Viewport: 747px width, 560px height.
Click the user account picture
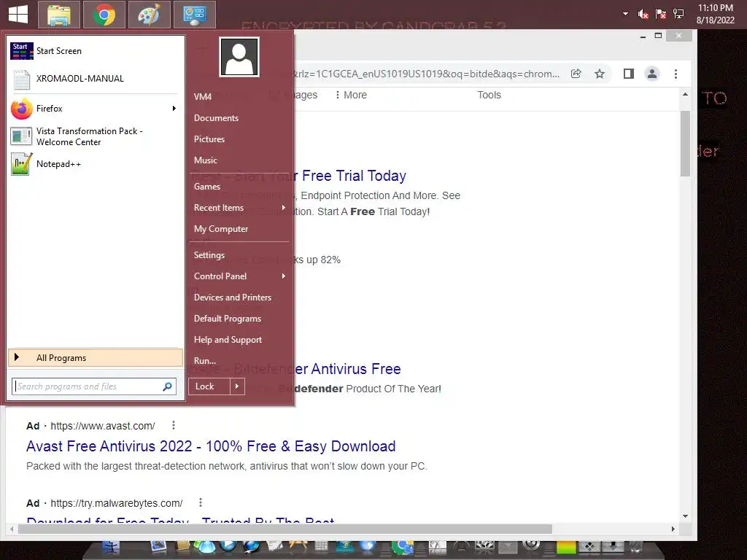click(239, 57)
